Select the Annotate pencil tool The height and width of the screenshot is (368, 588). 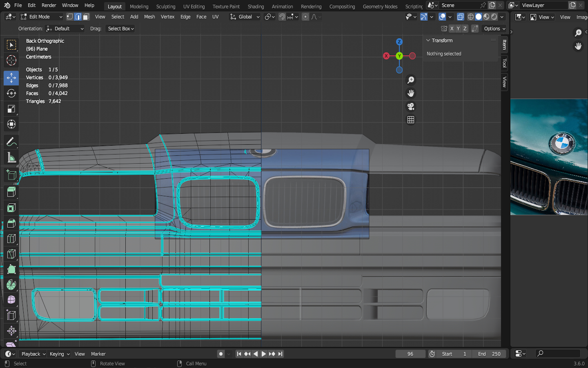tap(11, 142)
